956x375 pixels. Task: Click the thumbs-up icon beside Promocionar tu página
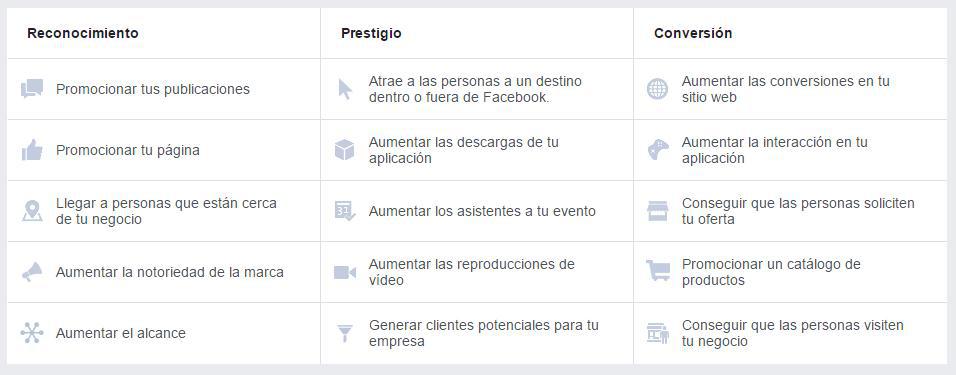32,150
